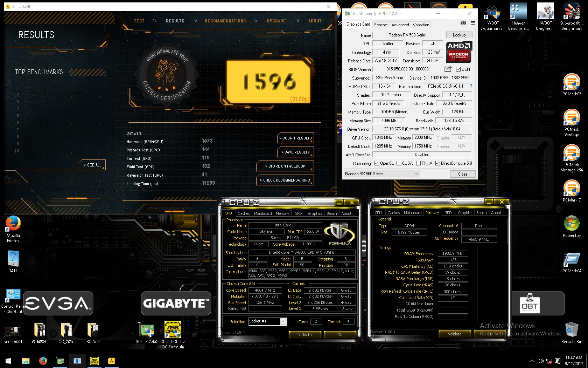The height and width of the screenshot is (368, 588).
Task: Open Graphics tab in left CPU-Z window
Action: 315,213
